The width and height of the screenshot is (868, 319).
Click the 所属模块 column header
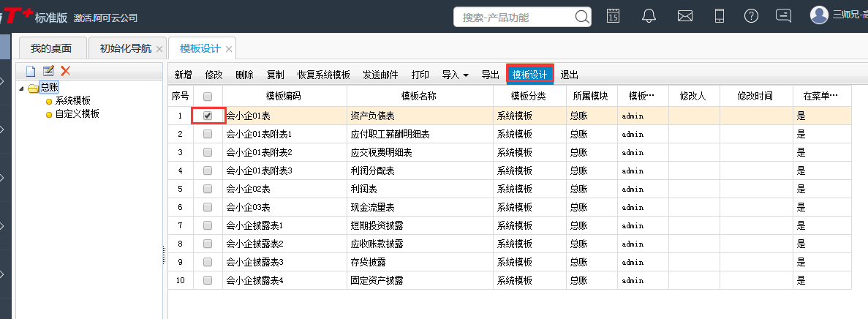[591, 97]
